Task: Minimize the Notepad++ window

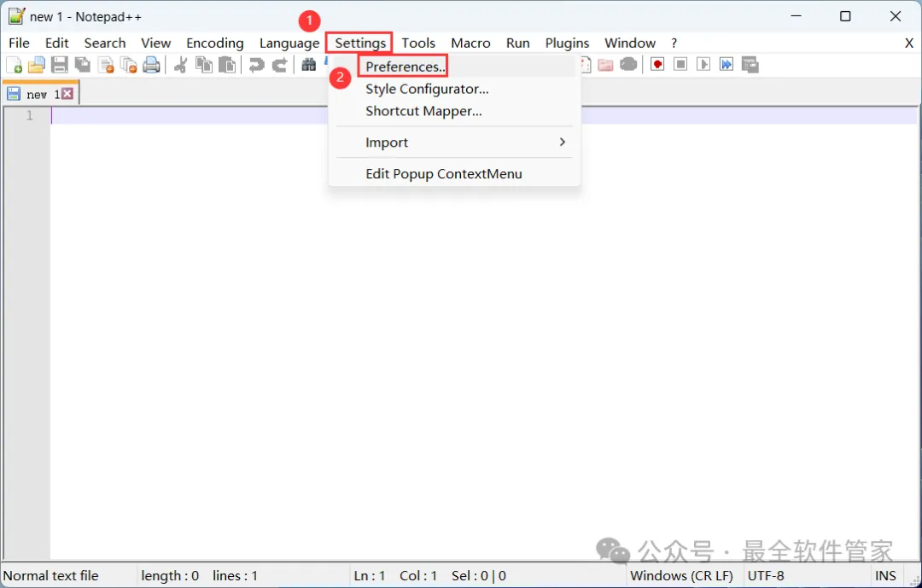Action: 797,16
